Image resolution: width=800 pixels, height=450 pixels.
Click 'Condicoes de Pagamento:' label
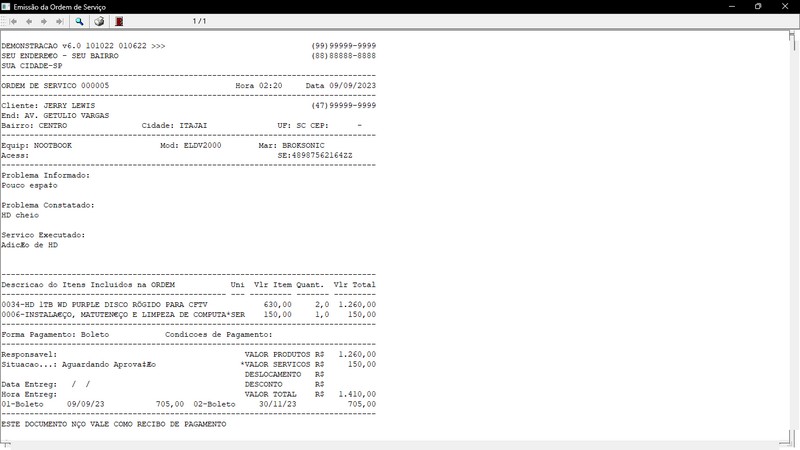point(219,335)
